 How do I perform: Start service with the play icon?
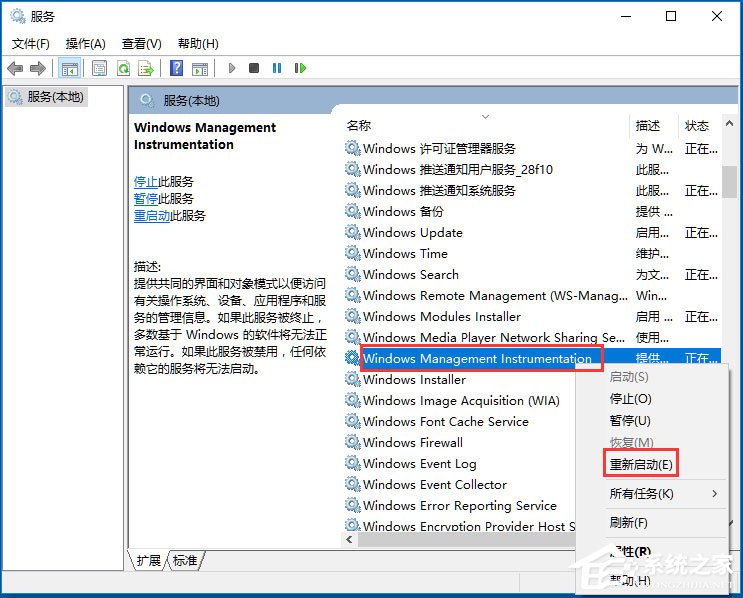click(232, 68)
